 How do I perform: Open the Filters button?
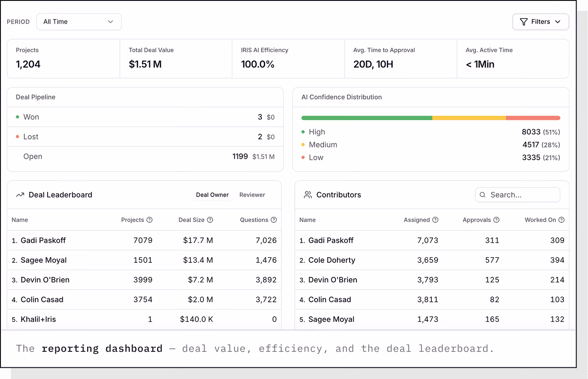540,22
